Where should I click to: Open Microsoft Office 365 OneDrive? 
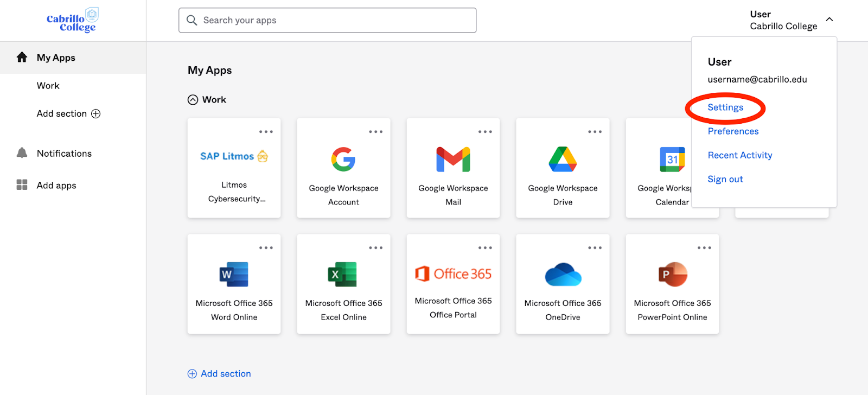(x=563, y=284)
